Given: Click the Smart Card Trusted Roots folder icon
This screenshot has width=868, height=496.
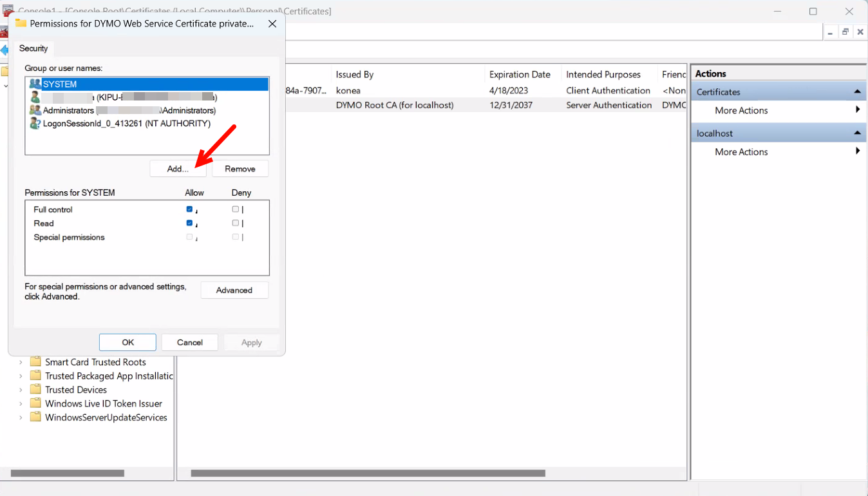Looking at the screenshot, I should pyautogui.click(x=35, y=362).
